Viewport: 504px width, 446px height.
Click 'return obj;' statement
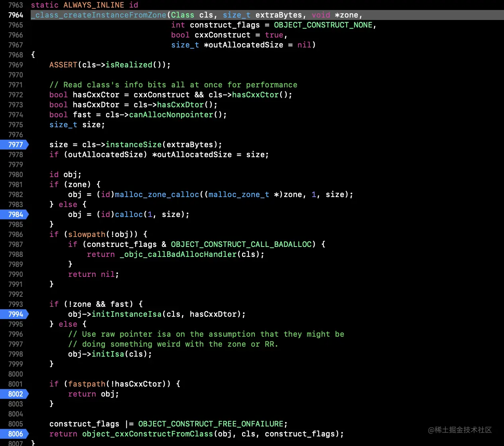point(94,394)
